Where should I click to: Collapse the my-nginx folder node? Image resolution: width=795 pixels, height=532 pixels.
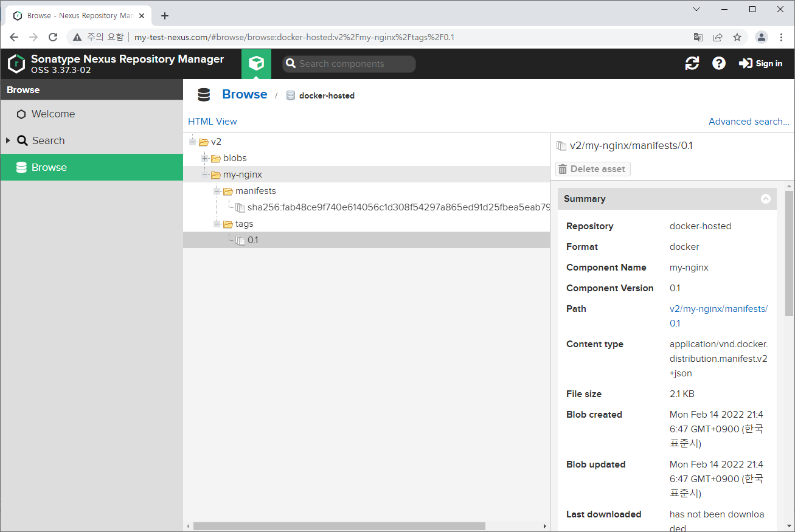click(205, 174)
